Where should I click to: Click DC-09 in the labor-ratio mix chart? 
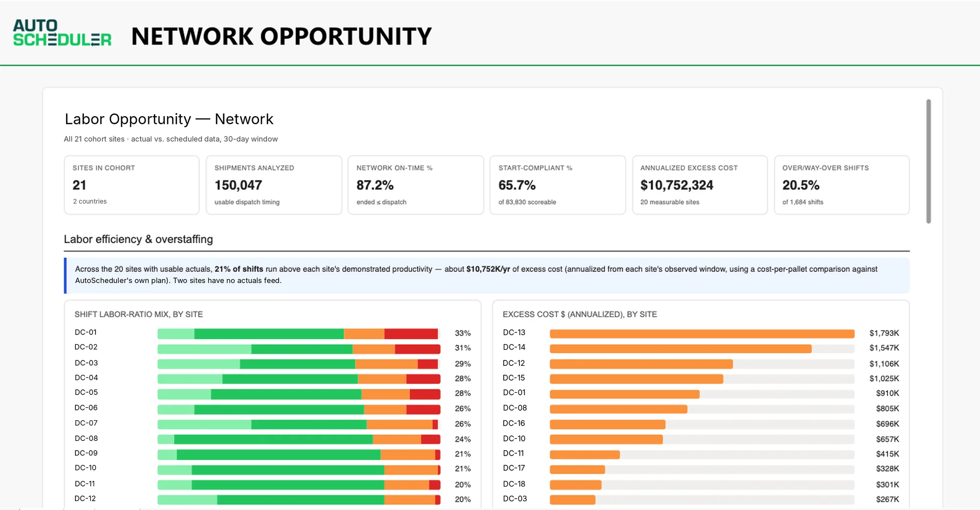[86, 453]
